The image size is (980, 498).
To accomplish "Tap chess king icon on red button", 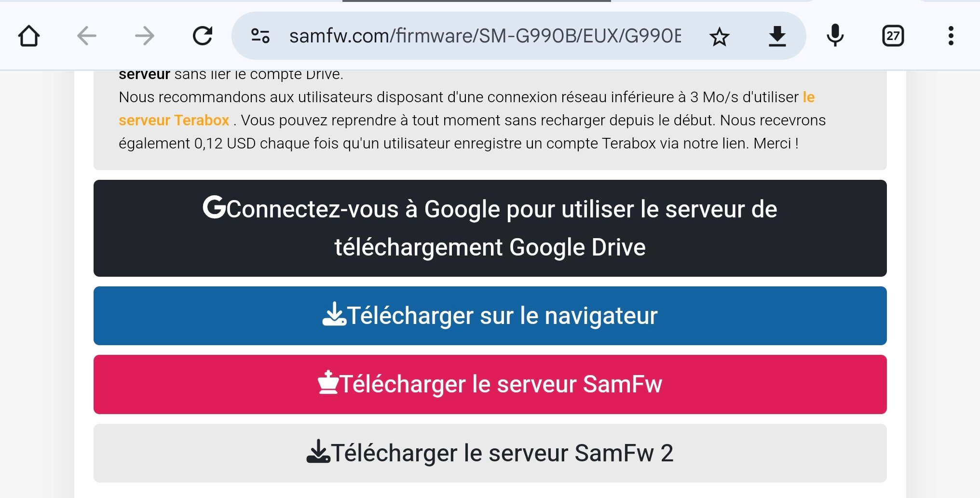I will pos(328,382).
